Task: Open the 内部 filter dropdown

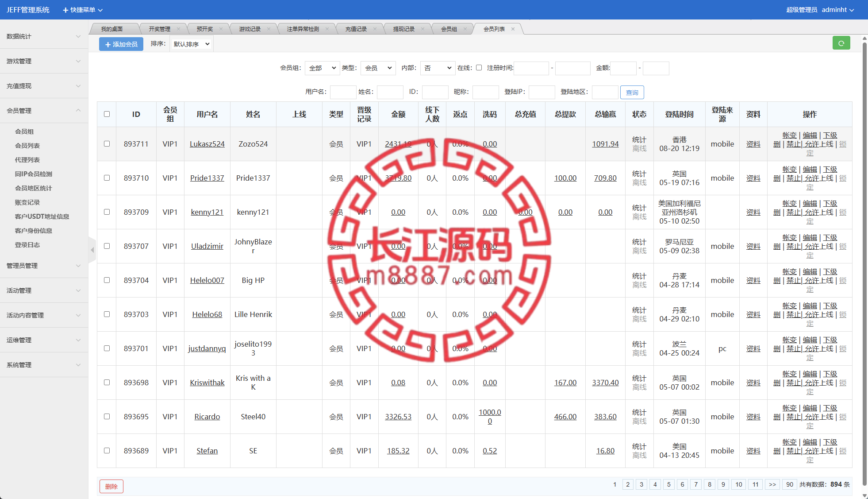Action: (x=438, y=68)
